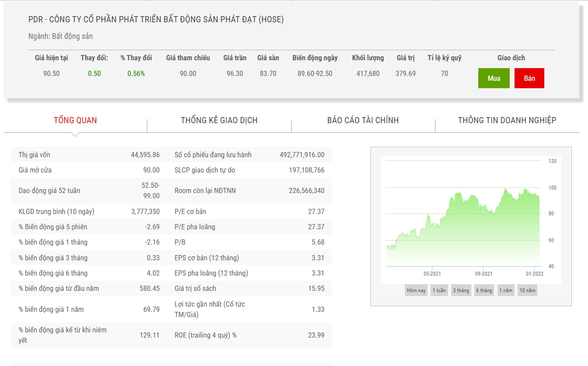Click the green price chart area

(463, 231)
